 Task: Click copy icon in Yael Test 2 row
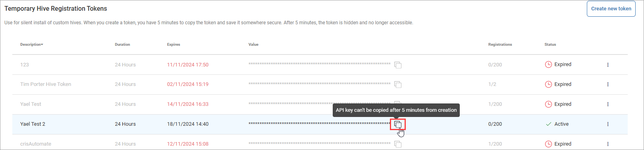pos(398,125)
